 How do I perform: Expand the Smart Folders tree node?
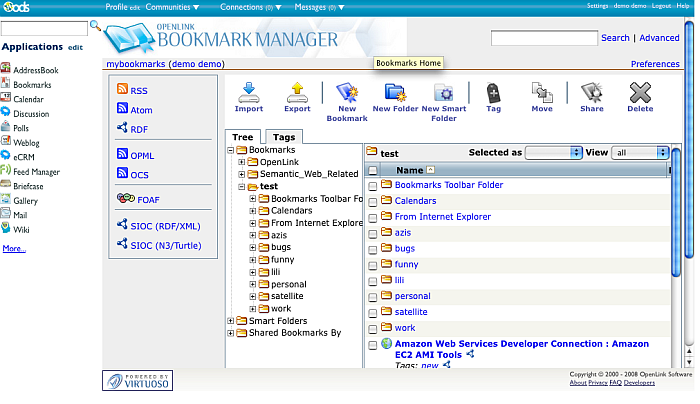click(x=231, y=321)
